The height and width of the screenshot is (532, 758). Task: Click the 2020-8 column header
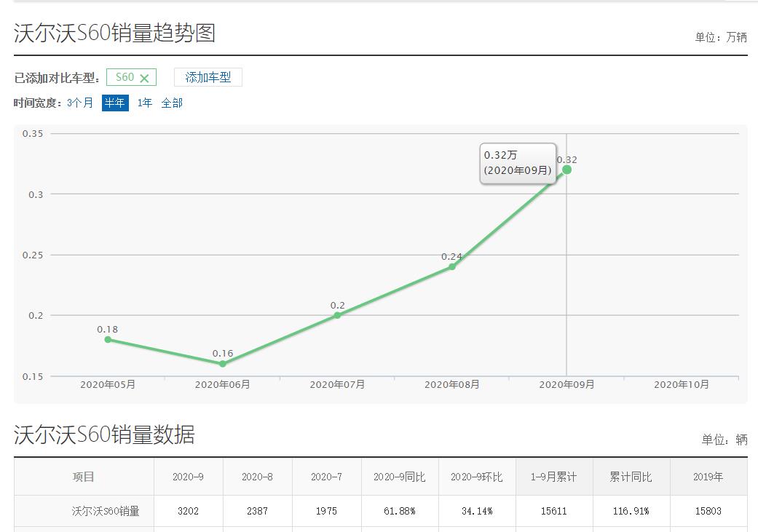[257, 477]
